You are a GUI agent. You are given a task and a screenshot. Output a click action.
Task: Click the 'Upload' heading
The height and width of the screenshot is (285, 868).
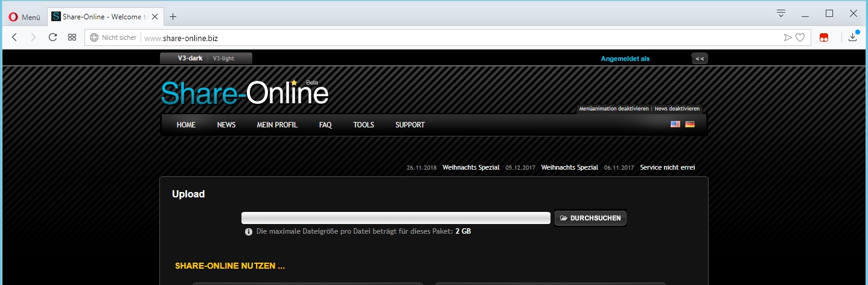click(x=188, y=194)
